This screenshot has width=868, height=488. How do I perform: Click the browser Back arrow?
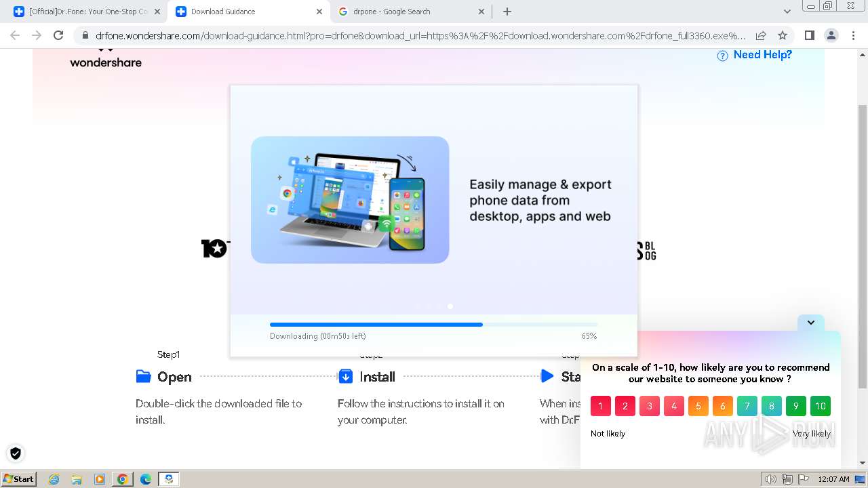click(15, 35)
